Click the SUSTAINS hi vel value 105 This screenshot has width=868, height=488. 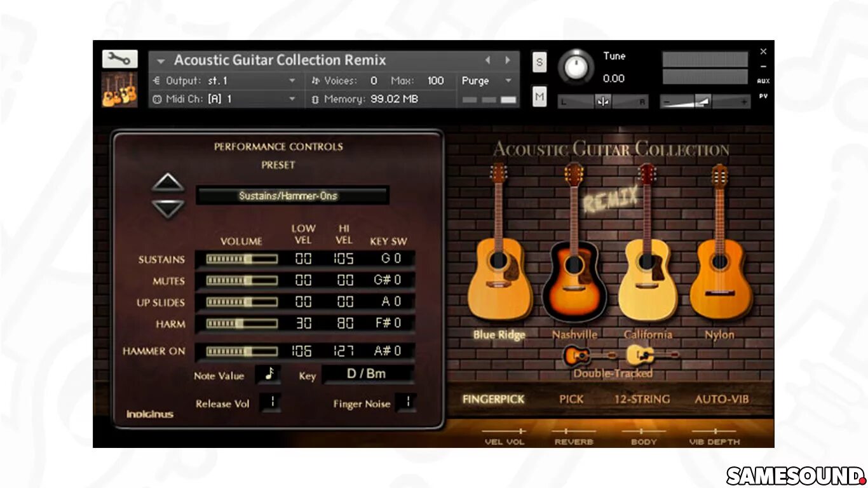tap(344, 259)
